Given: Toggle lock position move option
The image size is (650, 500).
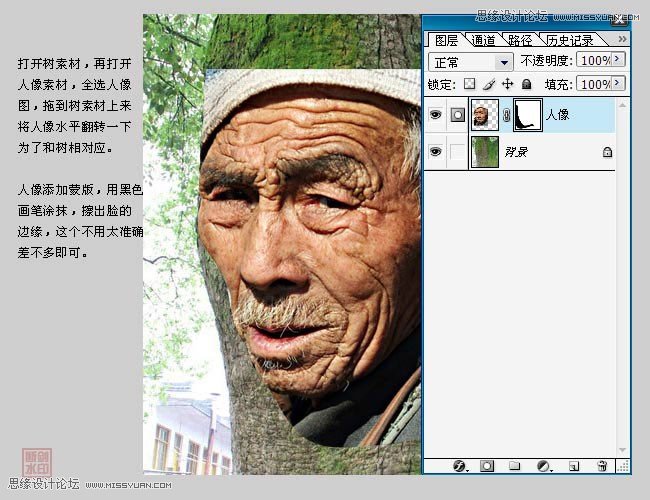Looking at the screenshot, I should (507, 84).
